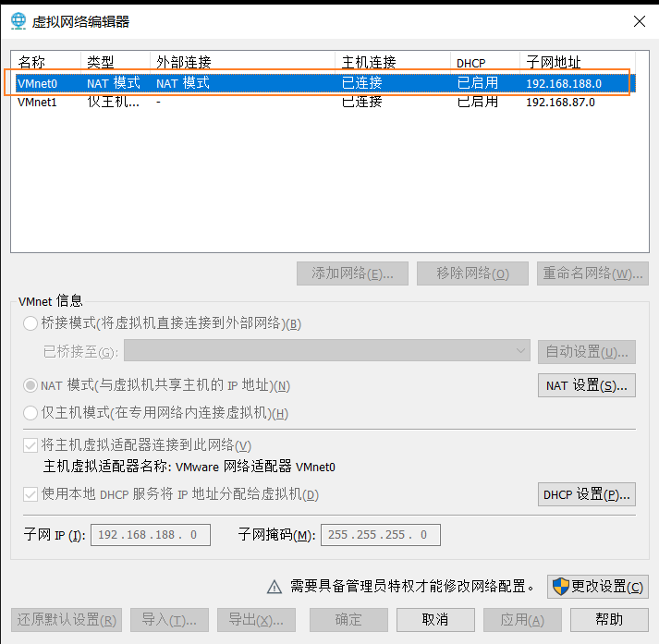The width and height of the screenshot is (659, 644).
Task: Toggle 使用本地 DHCP 服务 checkbox
Action: click(x=31, y=494)
